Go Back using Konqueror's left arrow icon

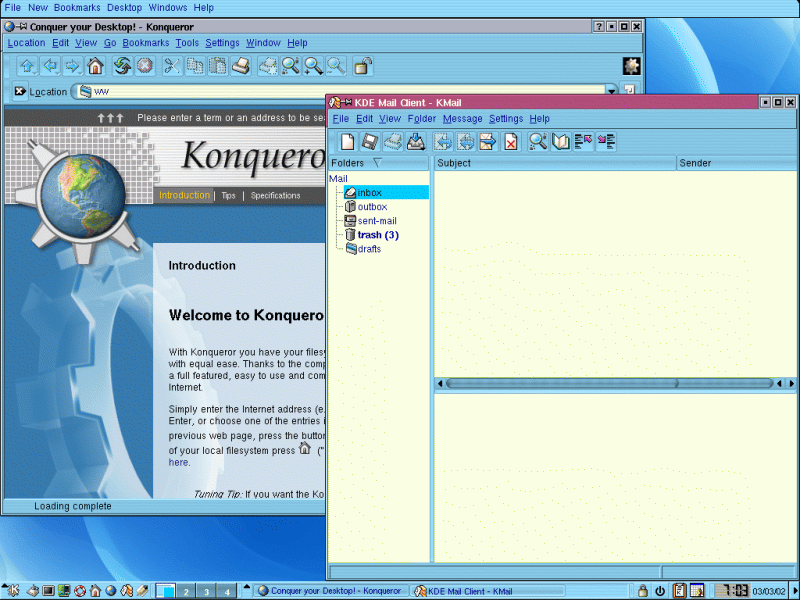point(50,66)
